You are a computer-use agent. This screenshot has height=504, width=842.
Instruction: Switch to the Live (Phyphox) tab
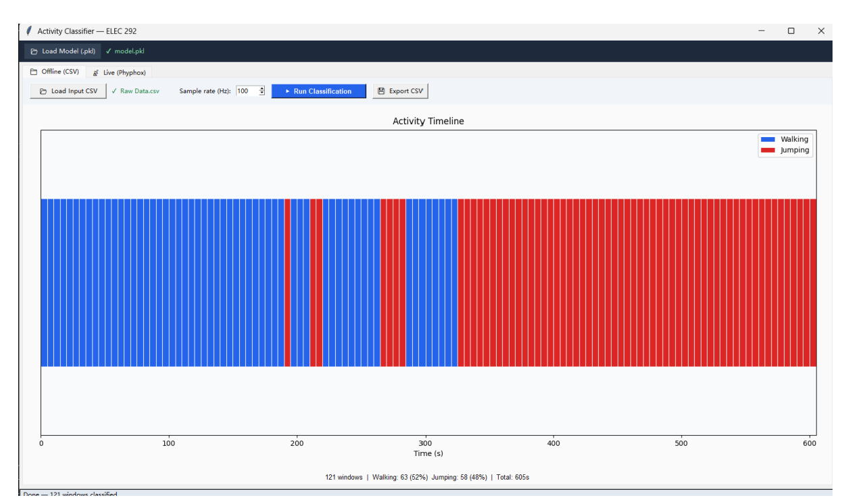[x=119, y=72]
